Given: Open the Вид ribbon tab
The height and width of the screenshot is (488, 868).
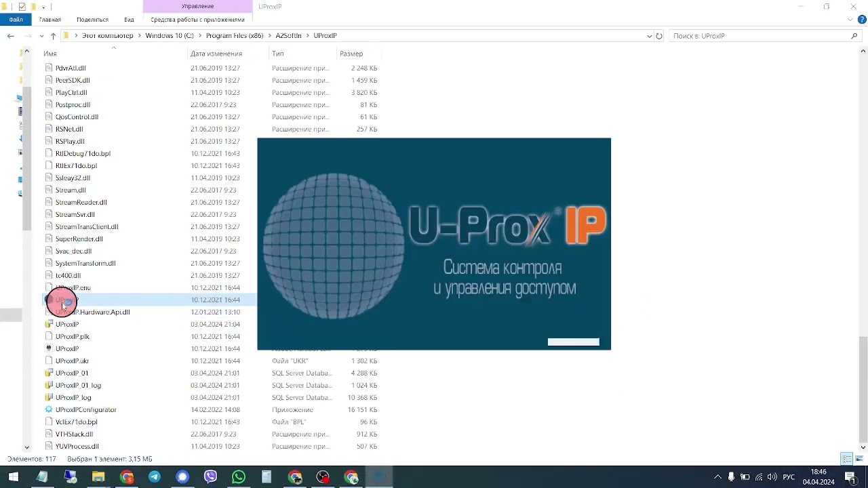Looking at the screenshot, I should (129, 20).
